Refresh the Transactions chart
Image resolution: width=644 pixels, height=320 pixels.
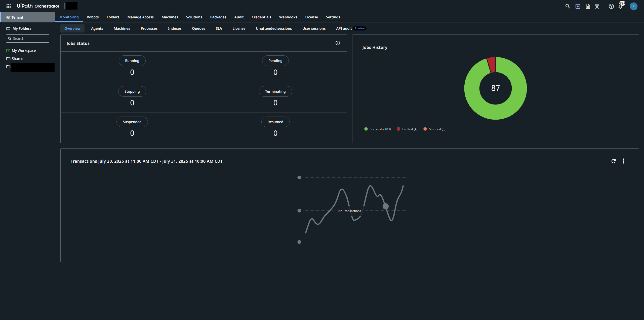click(x=614, y=161)
